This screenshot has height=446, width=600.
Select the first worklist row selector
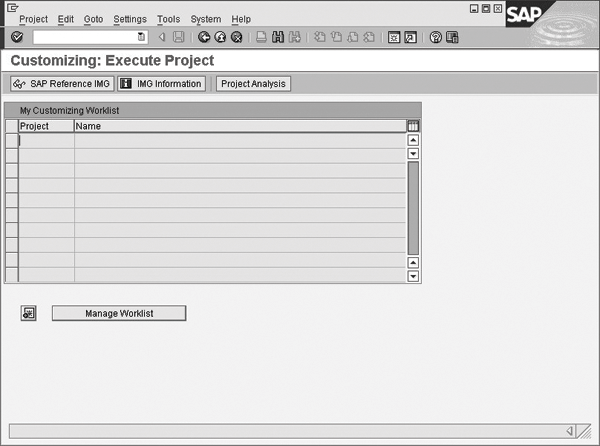point(12,141)
